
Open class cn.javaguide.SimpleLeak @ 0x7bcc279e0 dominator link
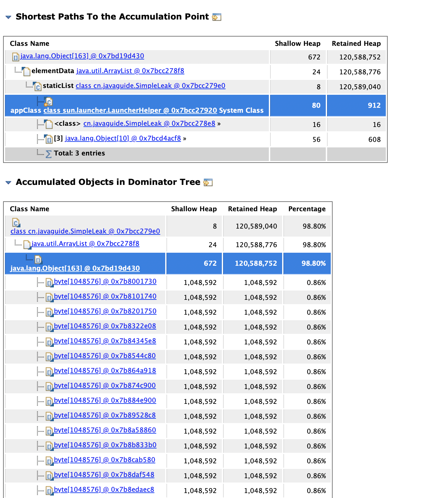click(85, 231)
